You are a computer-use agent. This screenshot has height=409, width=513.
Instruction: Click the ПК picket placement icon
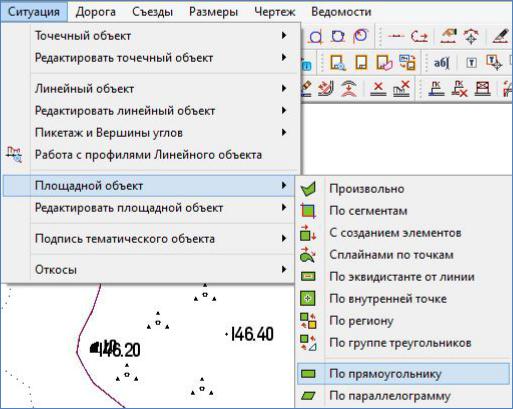pyautogui.click(x=436, y=89)
